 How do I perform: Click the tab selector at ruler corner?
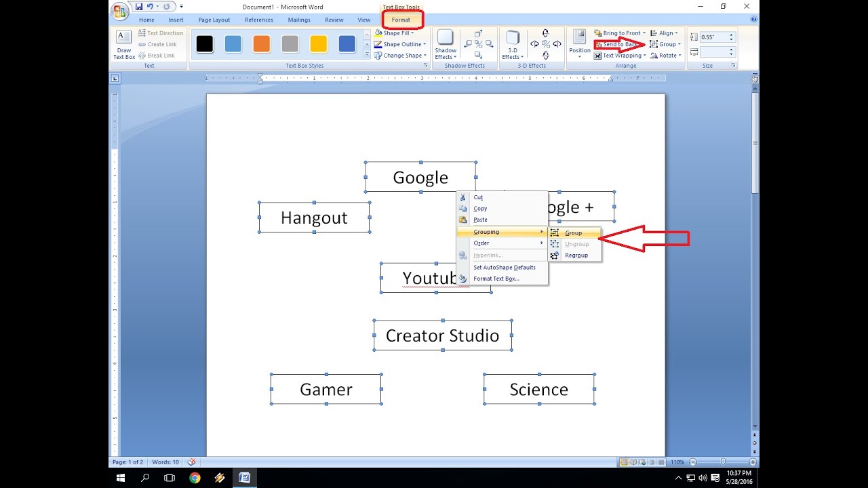click(115, 79)
